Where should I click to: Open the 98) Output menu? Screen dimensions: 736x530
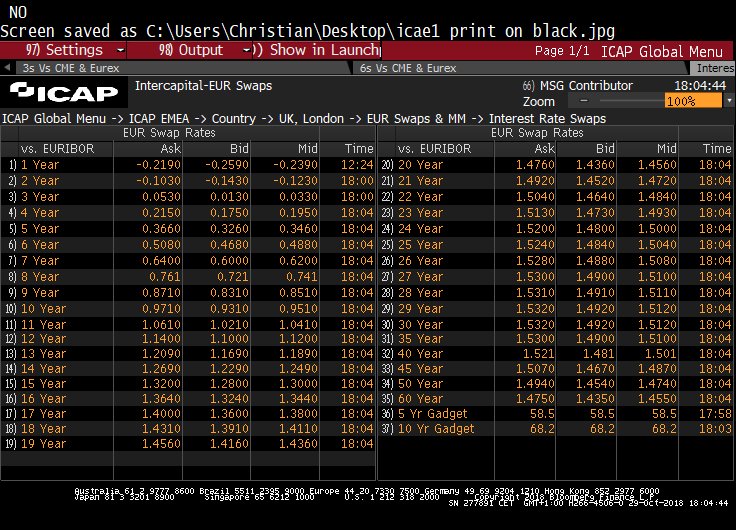point(190,50)
